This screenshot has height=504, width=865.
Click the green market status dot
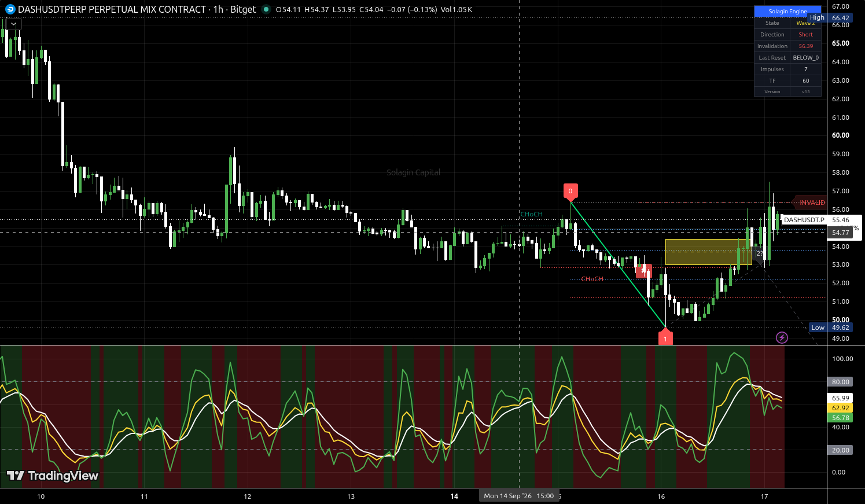coord(266,9)
